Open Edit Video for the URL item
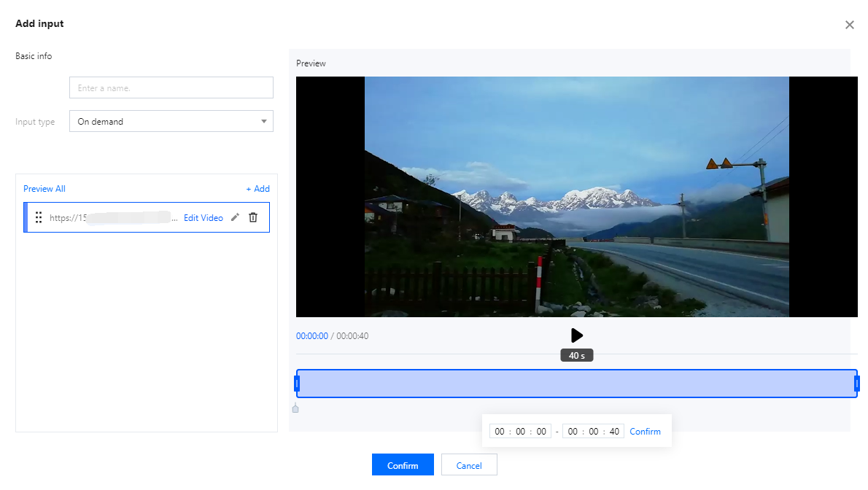This screenshot has width=868, height=490. (204, 218)
